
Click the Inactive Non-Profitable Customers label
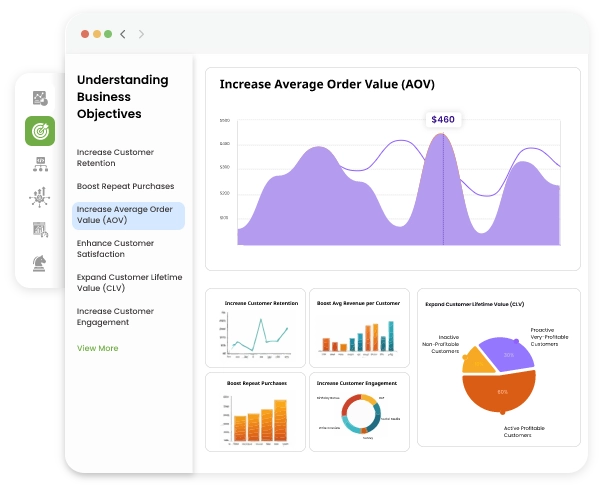441,344
